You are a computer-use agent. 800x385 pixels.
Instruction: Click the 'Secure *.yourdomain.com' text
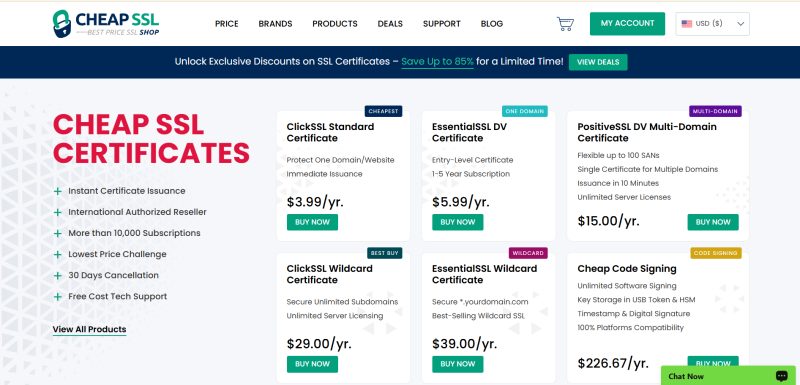click(x=480, y=302)
